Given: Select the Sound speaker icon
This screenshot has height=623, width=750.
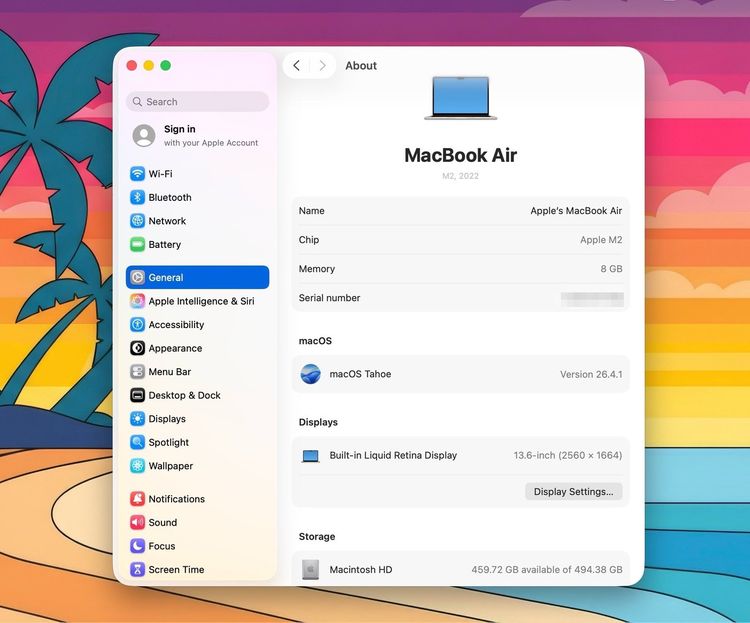Looking at the screenshot, I should tap(137, 523).
